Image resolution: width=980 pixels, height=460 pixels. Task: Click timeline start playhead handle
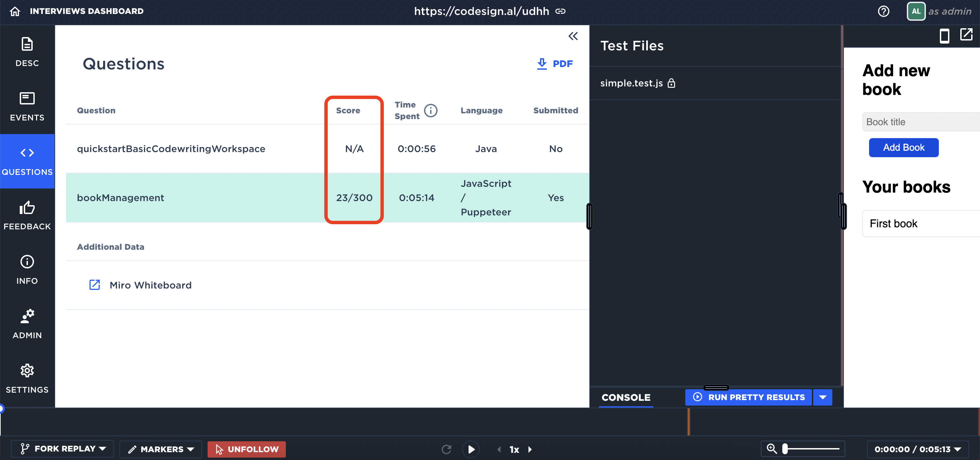click(1, 409)
